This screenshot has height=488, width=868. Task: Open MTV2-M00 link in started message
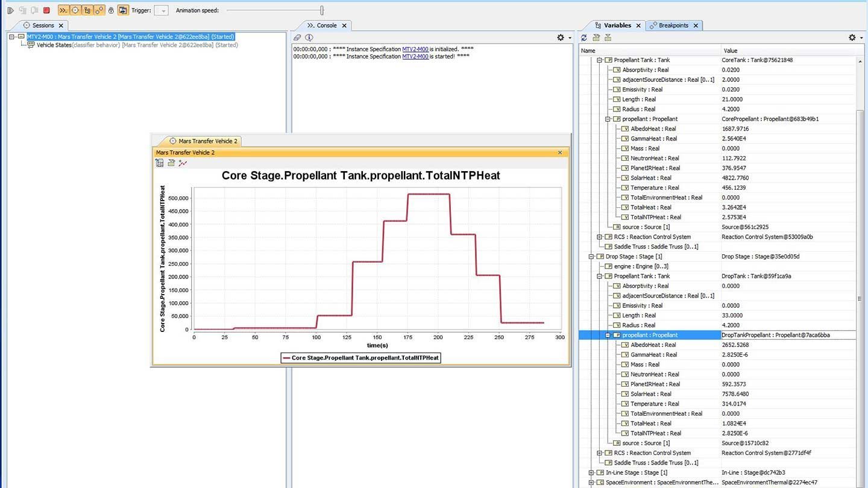pyautogui.click(x=415, y=56)
